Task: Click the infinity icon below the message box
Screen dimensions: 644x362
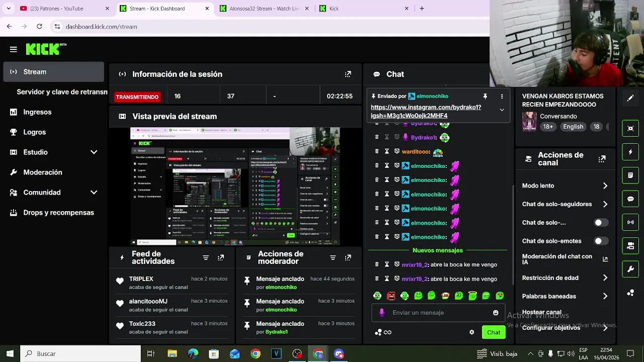Action: pyautogui.click(x=387, y=332)
